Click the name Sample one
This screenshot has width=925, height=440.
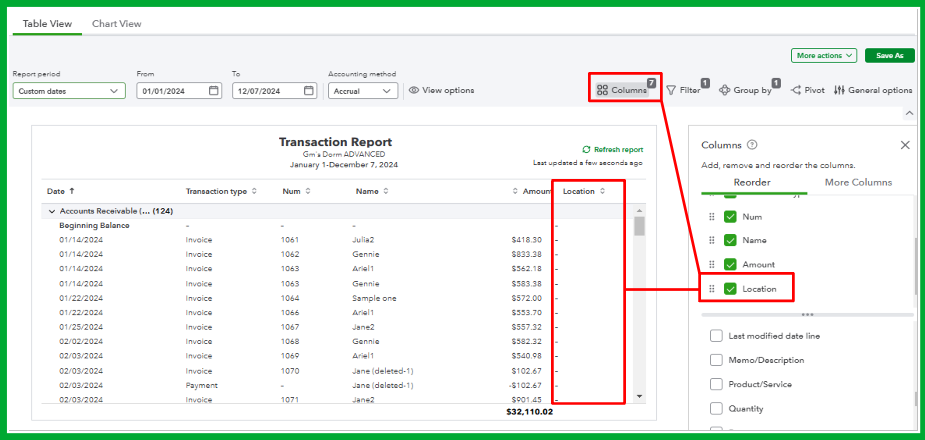[374, 298]
